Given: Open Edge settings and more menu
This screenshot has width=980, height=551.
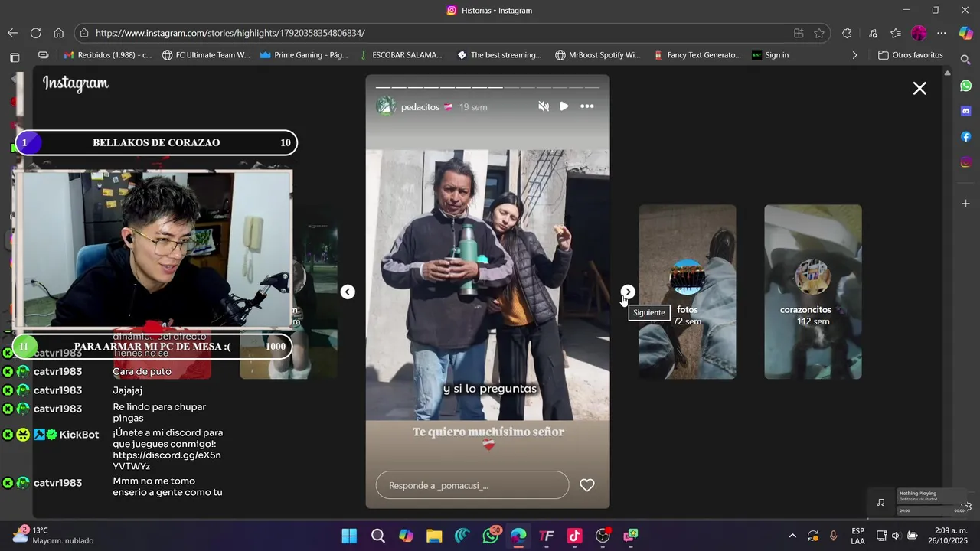Looking at the screenshot, I should [x=942, y=33].
